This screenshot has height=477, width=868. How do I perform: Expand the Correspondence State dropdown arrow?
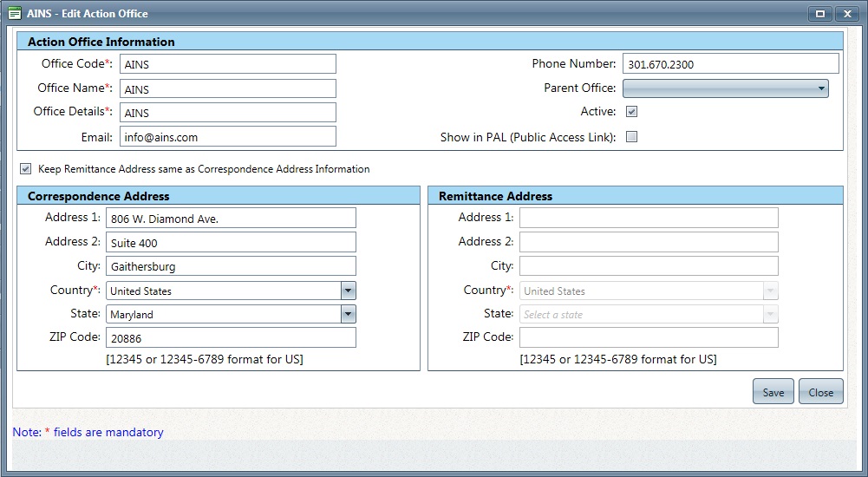pyautogui.click(x=348, y=314)
